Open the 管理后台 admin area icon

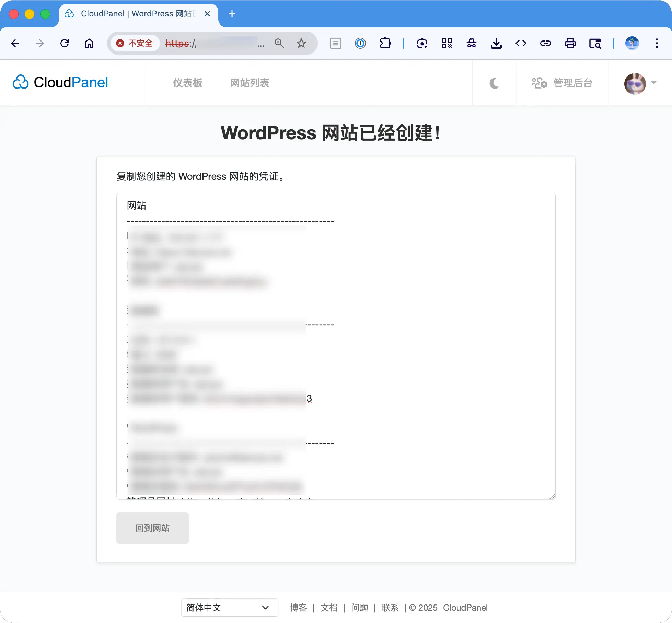click(539, 83)
